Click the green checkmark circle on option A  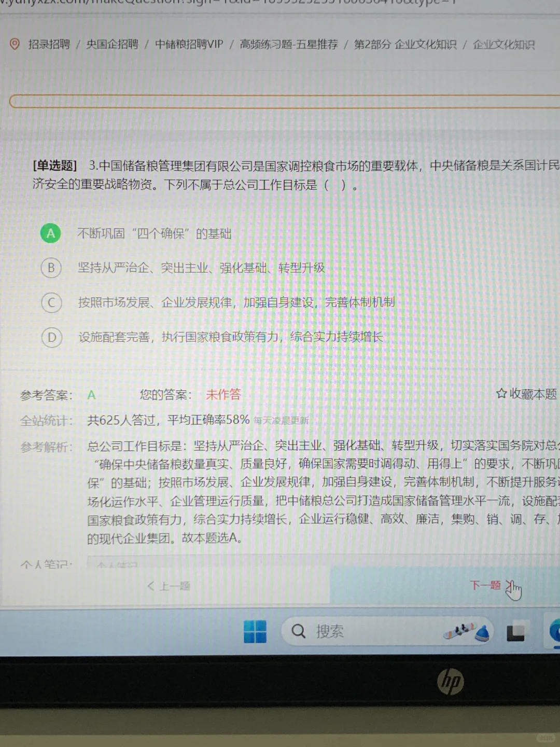click(50, 233)
